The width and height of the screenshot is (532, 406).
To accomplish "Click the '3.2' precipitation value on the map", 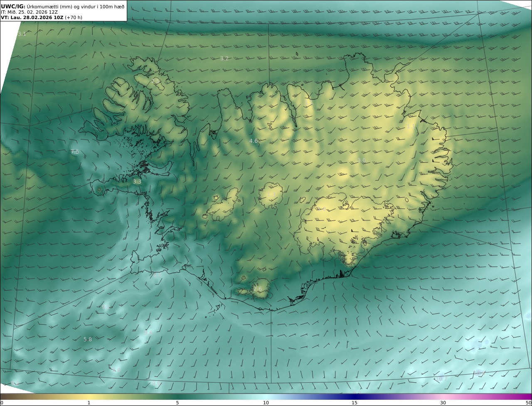I will [x=224, y=58].
